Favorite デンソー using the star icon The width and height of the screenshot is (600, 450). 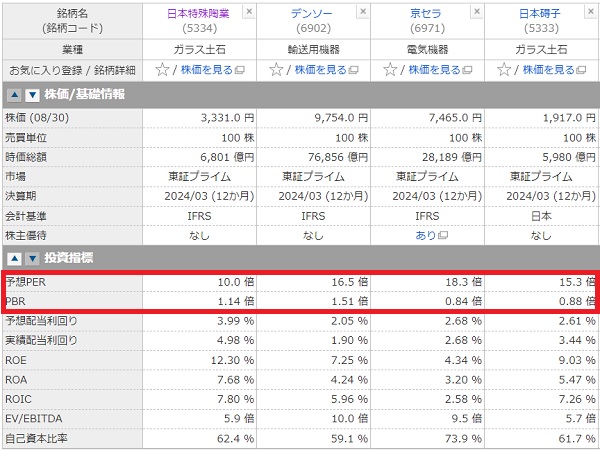click(276, 70)
